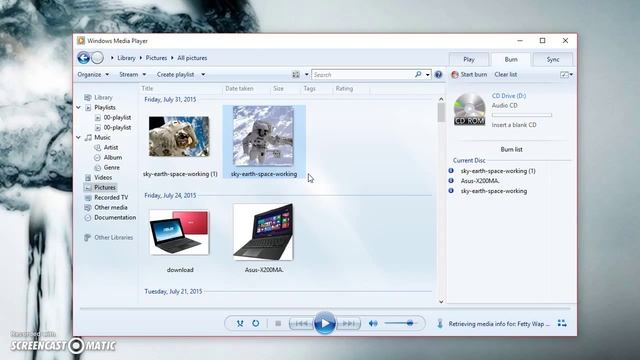This screenshot has width=640, height=360.
Task: Select the Asus-X200MA. laptop thumbnail
Action: pyautogui.click(x=263, y=232)
